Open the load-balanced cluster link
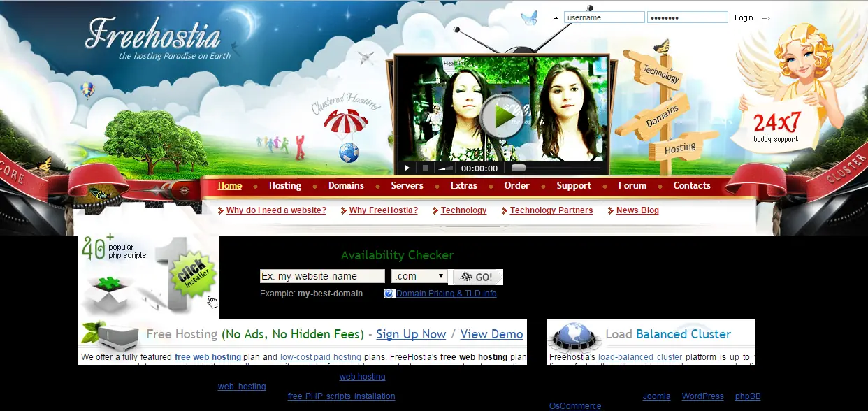Screen dimensions: 868x411 (x=640, y=357)
